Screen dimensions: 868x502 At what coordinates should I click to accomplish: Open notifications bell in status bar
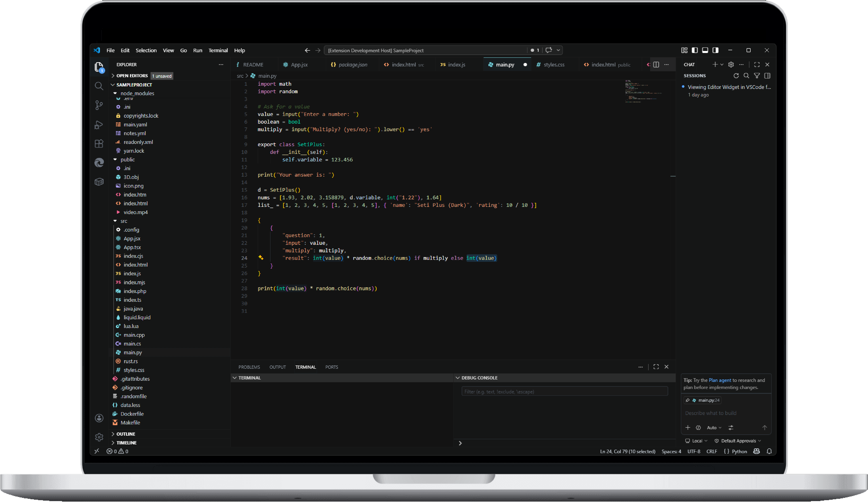[x=769, y=451]
